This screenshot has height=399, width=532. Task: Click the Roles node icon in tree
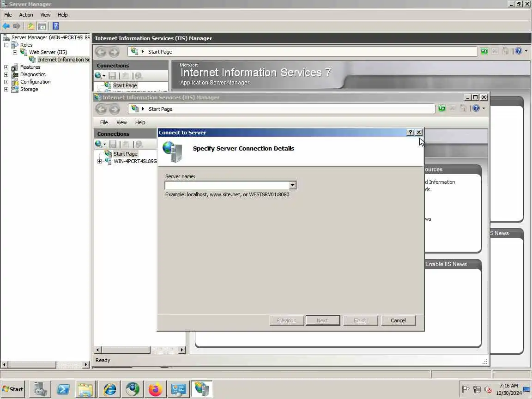point(15,45)
